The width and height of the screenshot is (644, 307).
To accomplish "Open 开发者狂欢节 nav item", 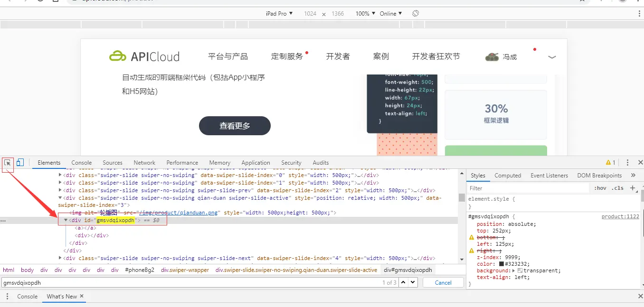I will click(436, 56).
